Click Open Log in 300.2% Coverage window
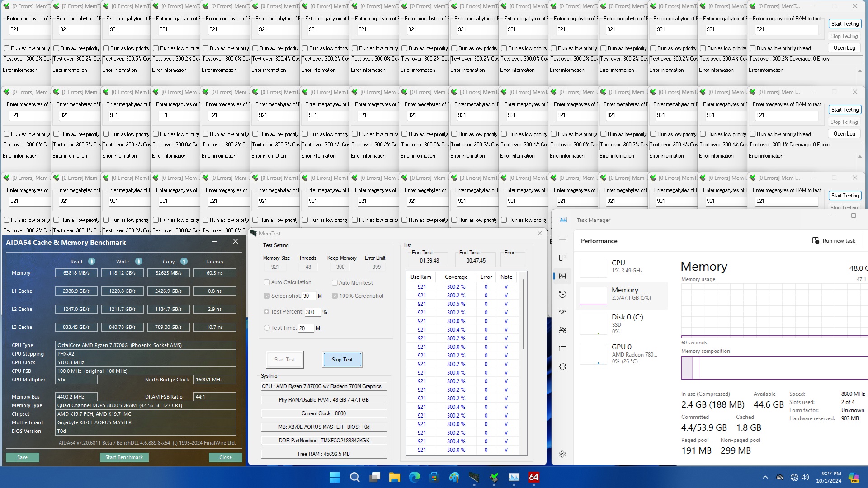This screenshot has width=868, height=488. [x=844, y=48]
